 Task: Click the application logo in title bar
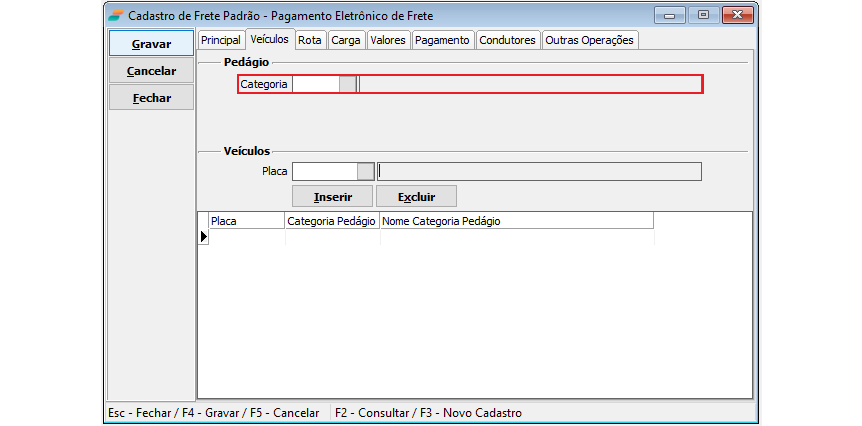(116, 16)
